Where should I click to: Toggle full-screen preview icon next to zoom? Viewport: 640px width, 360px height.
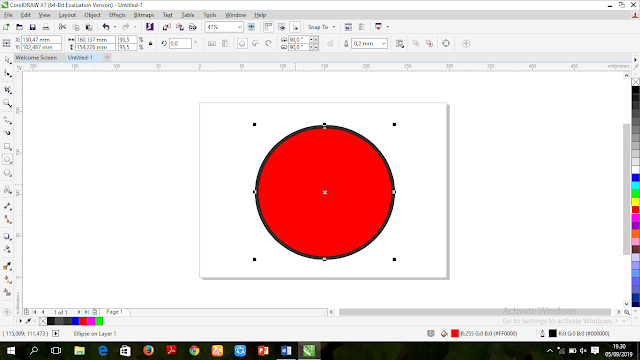click(251, 27)
